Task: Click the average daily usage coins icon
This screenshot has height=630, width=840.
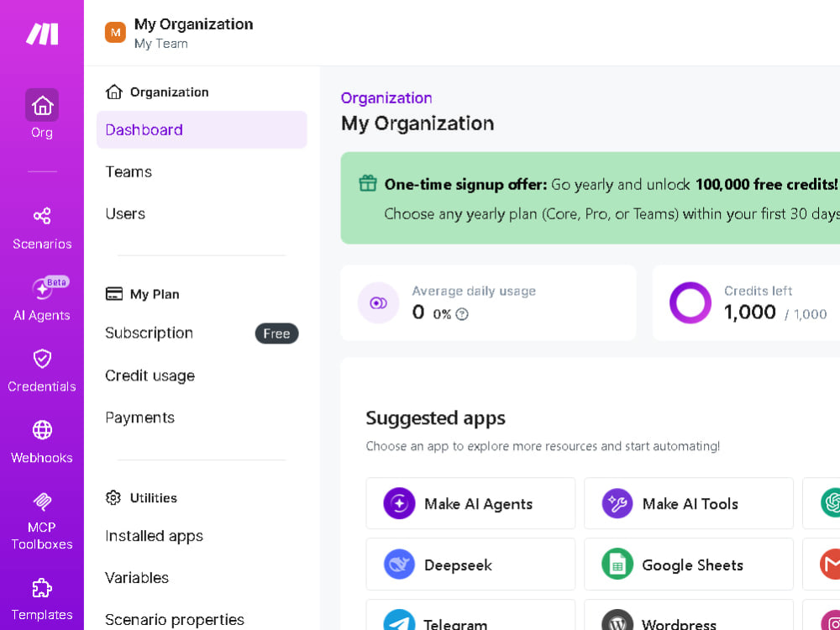Action: click(378, 303)
